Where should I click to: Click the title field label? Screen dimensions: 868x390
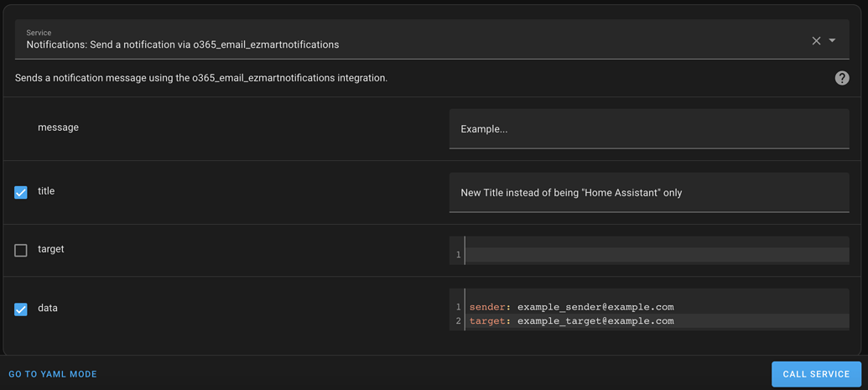[x=46, y=191]
